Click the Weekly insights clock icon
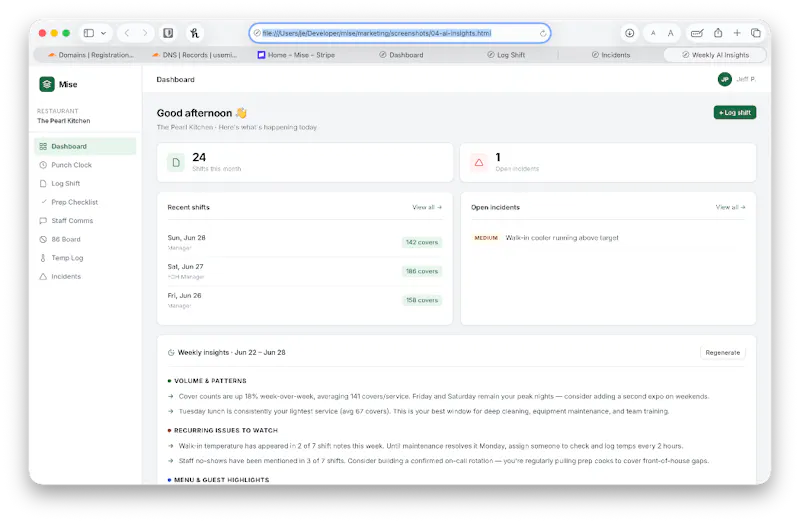 pyautogui.click(x=171, y=353)
